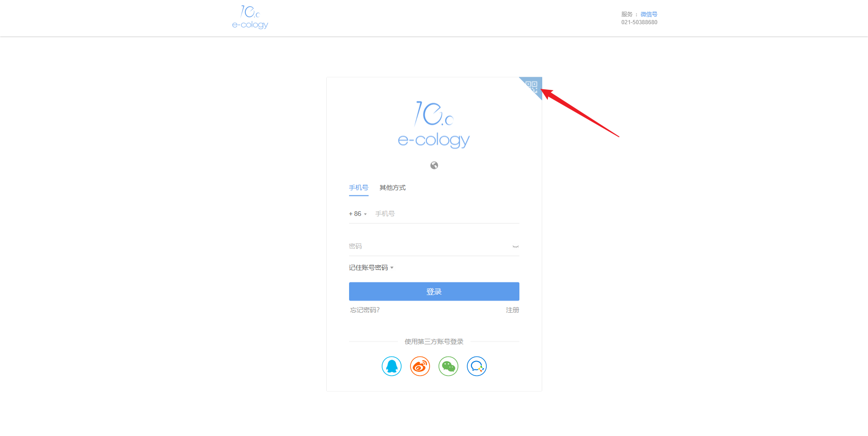Click large e-cology logo in login card

[x=434, y=125]
